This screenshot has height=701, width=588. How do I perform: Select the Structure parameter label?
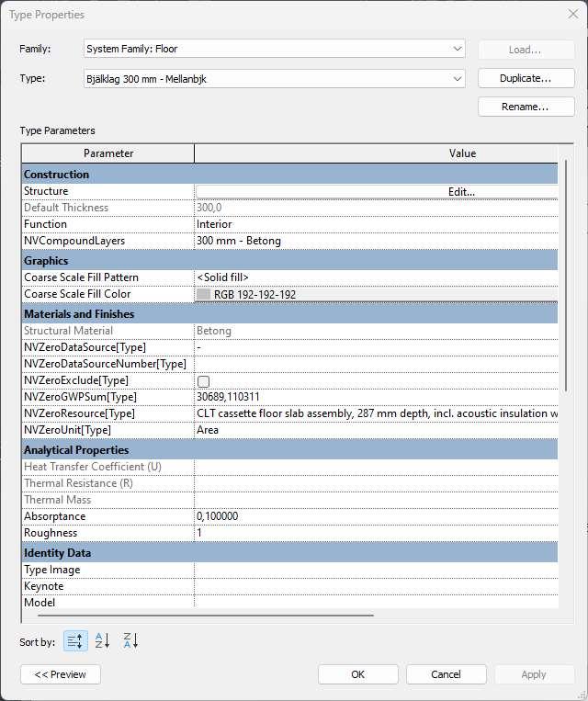tap(46, 191)
